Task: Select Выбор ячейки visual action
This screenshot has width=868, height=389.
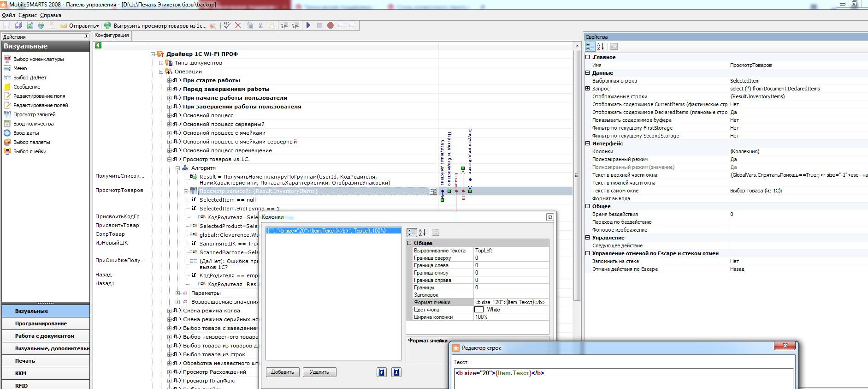Action: click(x=30, y=151)
